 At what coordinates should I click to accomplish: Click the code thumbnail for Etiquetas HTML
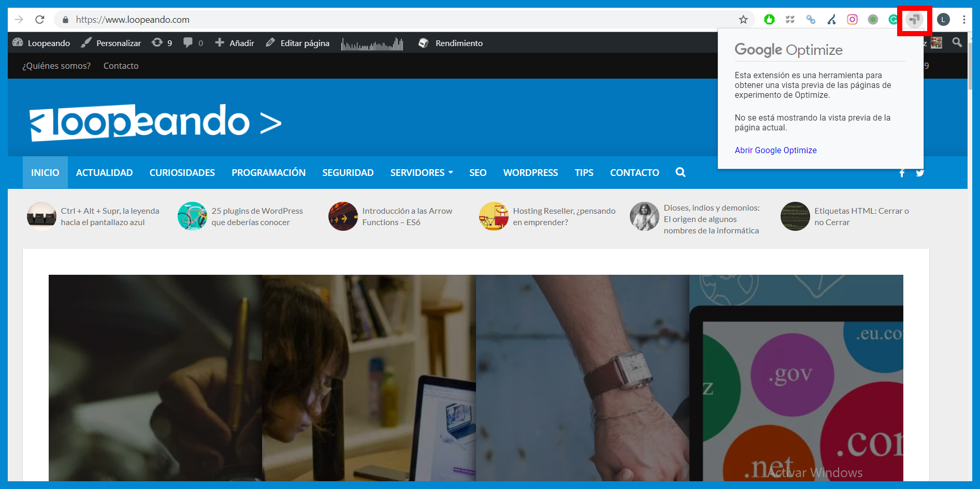tap(795, 216)
